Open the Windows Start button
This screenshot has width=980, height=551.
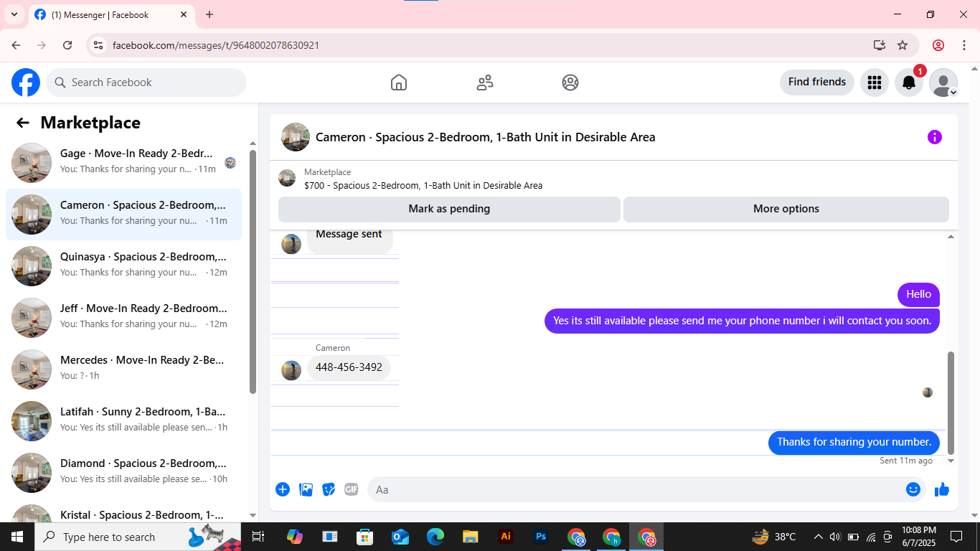(17, 537)
